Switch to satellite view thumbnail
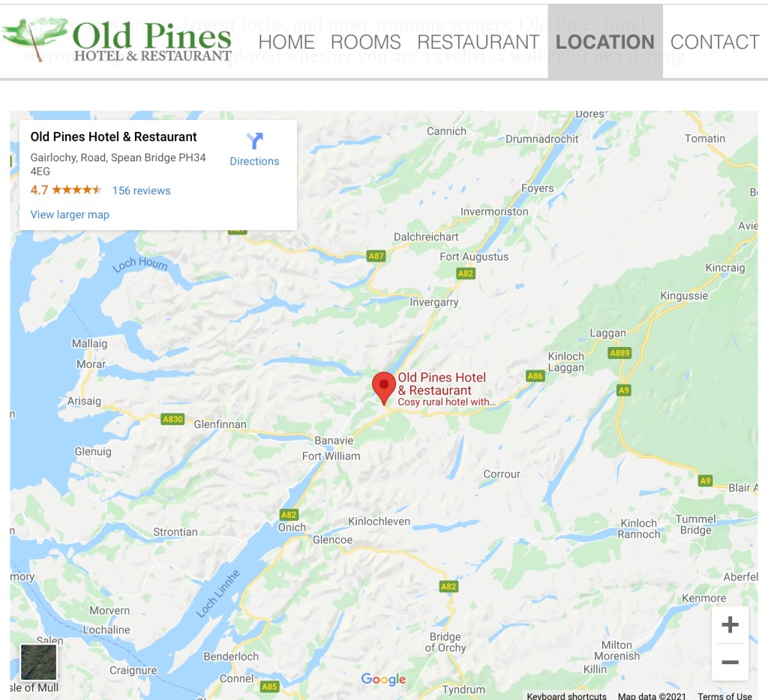The width and height of the screenshot is (768, 700). coord(39,663)
